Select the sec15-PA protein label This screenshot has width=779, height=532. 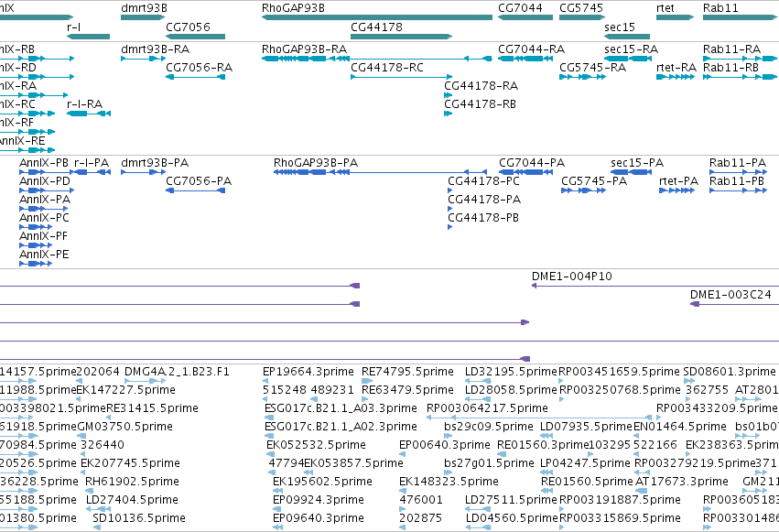pyautogui.click(x=637, y=162)
